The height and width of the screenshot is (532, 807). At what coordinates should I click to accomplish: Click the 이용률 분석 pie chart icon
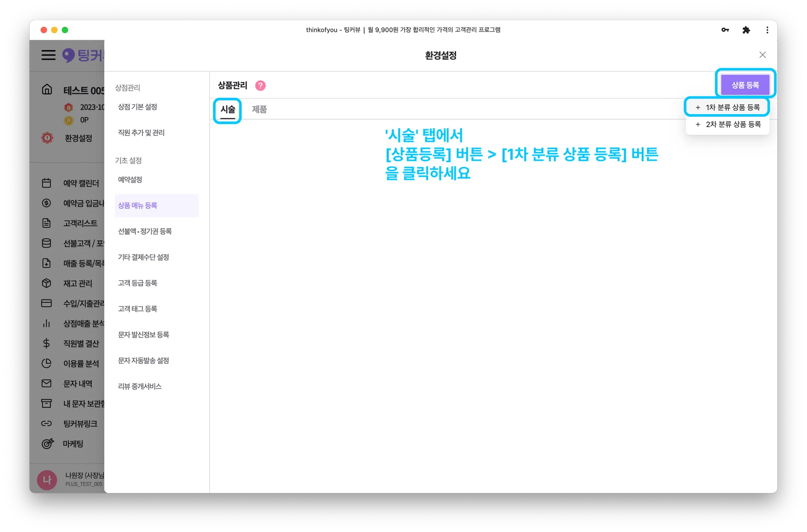pyautogui.click(x=46, y=363)
